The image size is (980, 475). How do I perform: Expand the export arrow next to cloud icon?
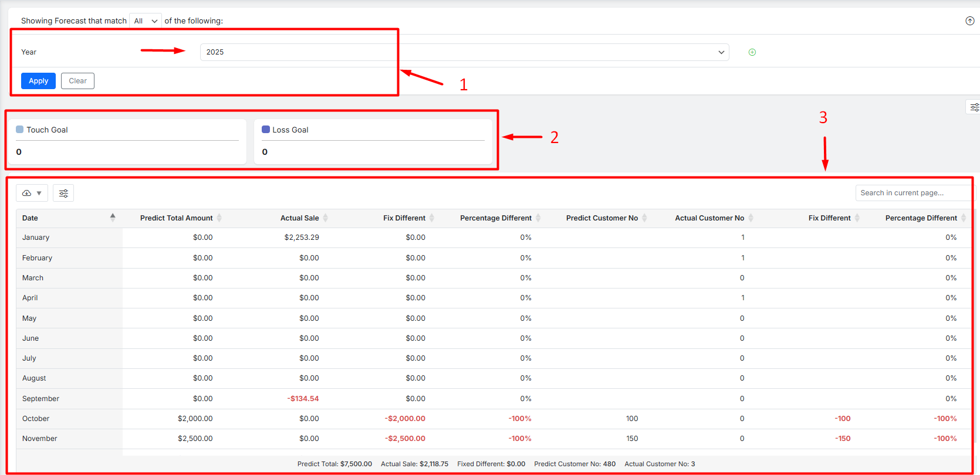point(39,193)
